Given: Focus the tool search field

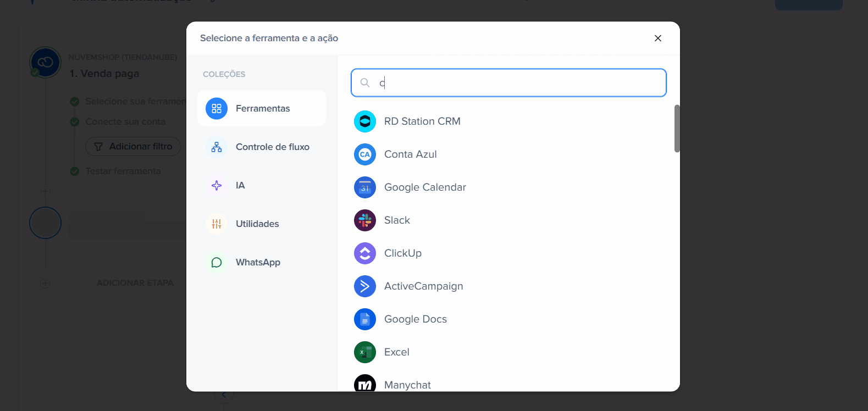Looking at the screenshot, I should [x=508, y=82].
